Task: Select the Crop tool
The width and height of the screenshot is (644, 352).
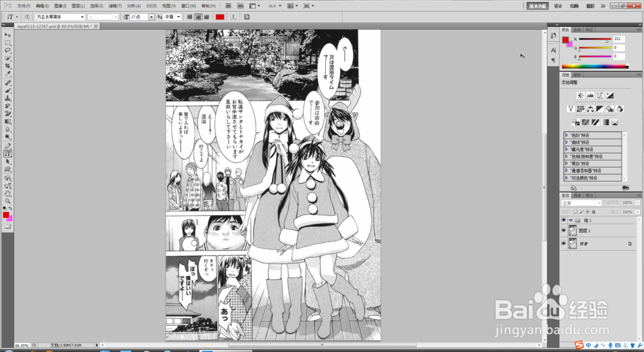Action: (x=7, y=66)
